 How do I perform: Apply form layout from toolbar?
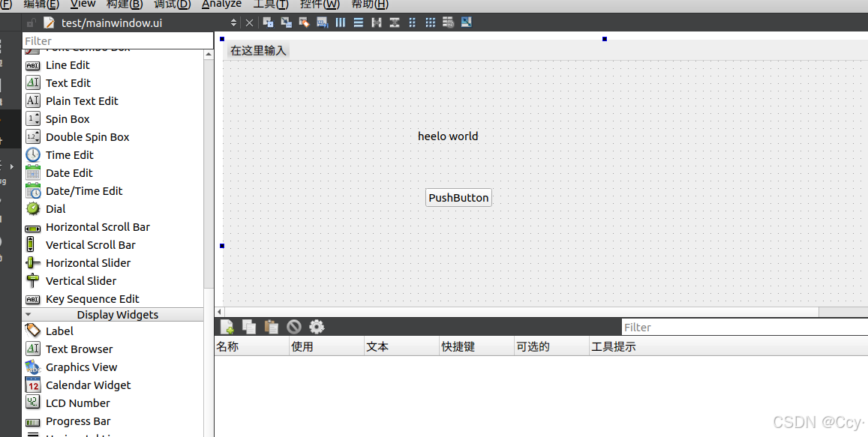click(x=412, y=22)
